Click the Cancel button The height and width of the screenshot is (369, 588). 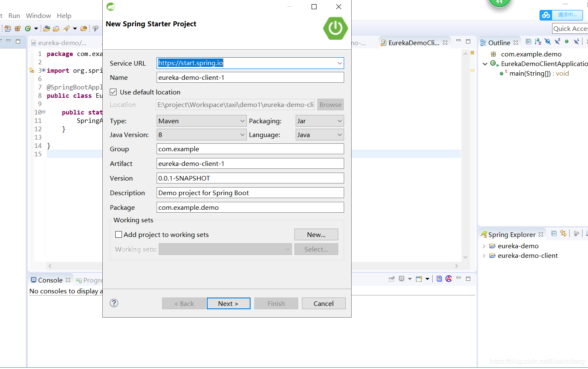pos(324,303)
